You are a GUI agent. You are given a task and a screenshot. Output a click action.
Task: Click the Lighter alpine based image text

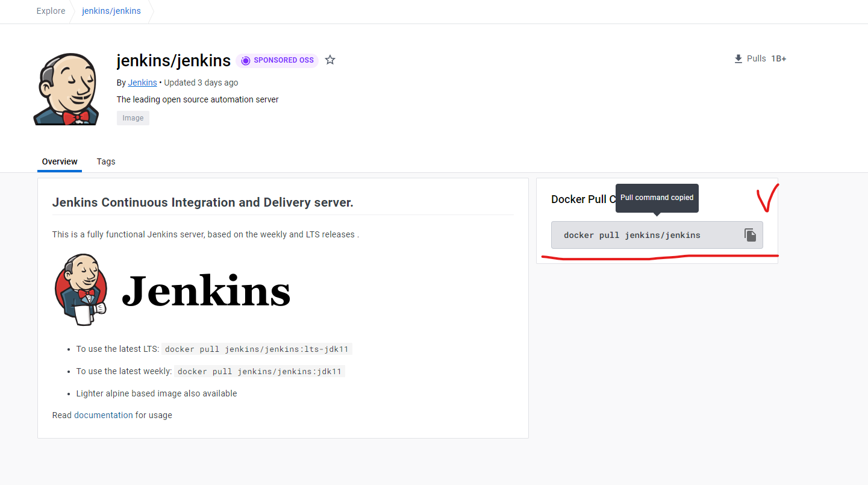click(157, 393)
